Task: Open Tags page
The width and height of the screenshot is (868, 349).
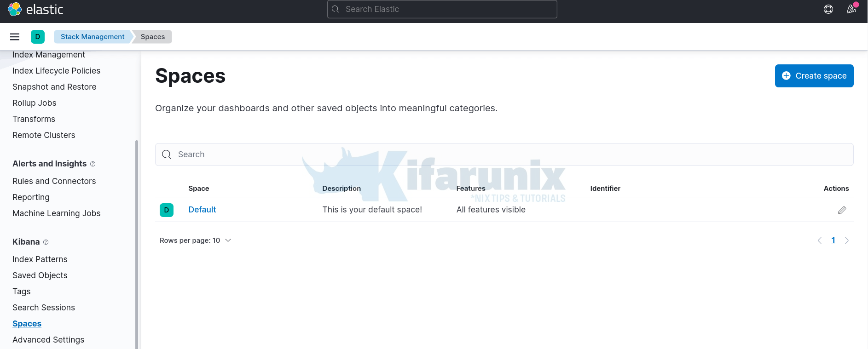Action: pos(22,292)
